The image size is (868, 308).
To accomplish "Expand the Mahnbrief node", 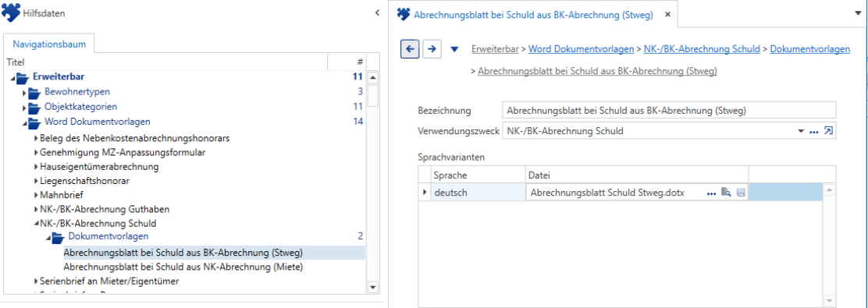I will point(37,195).
